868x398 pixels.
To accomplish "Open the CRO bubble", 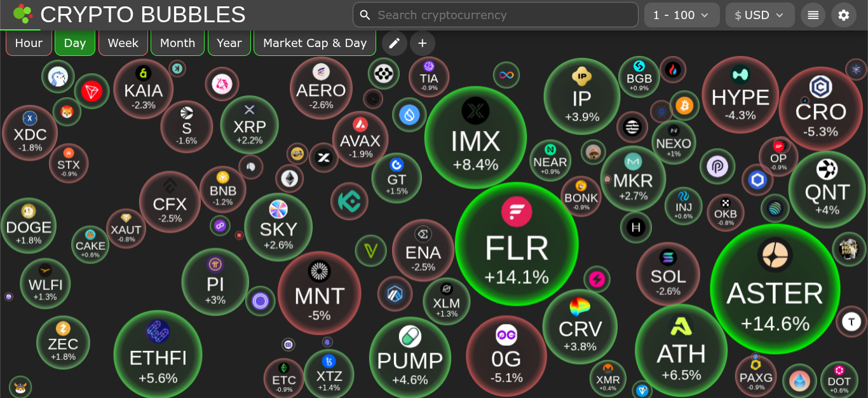I will pos(820,109).
